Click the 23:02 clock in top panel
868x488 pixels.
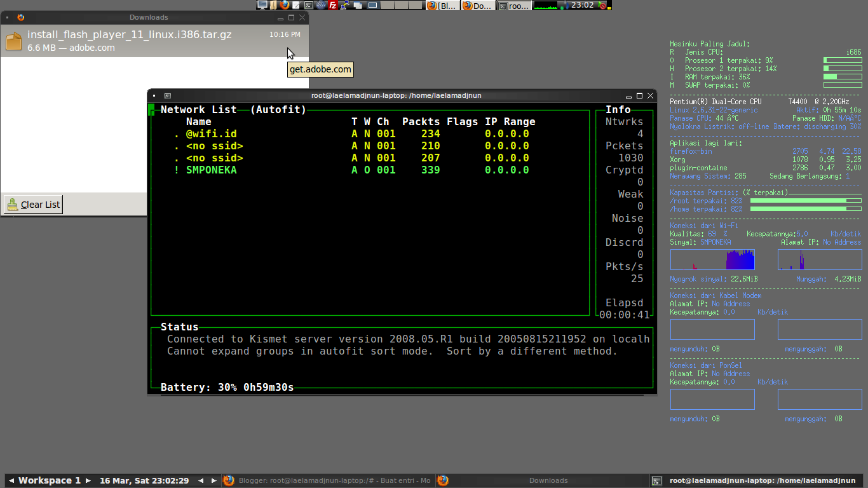tap(582, 5)
